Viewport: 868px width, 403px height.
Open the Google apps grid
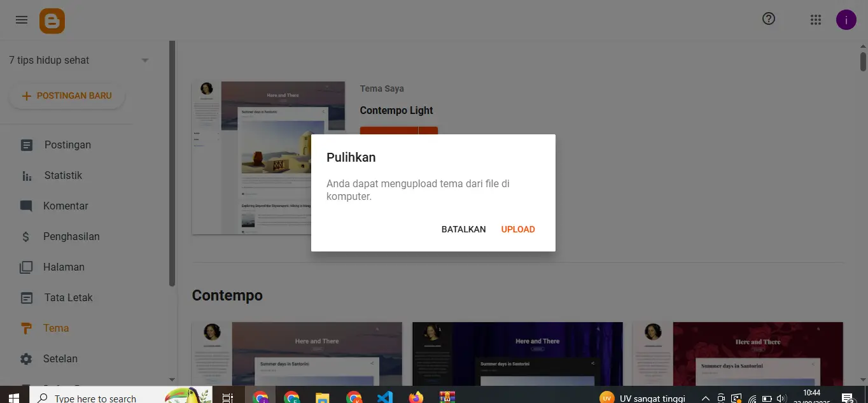pyautogui.click(x=816, y=20)
